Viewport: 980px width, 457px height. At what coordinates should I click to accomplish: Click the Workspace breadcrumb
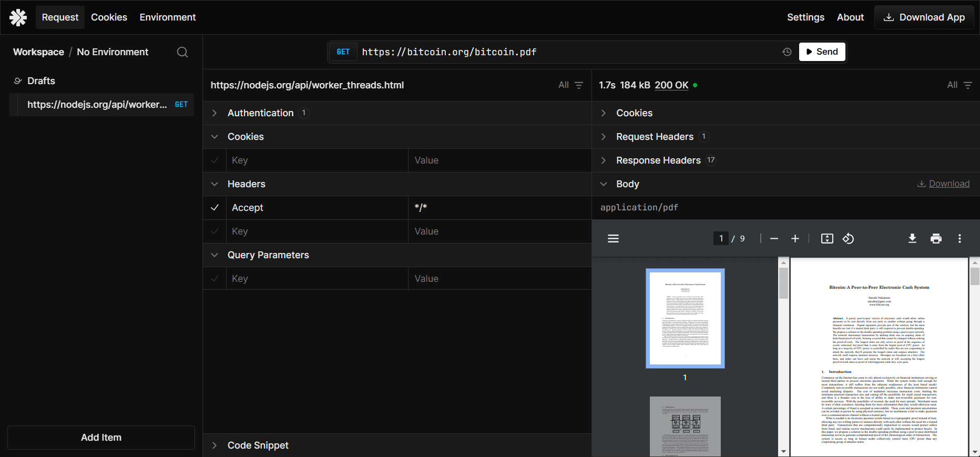click(38, 52)
